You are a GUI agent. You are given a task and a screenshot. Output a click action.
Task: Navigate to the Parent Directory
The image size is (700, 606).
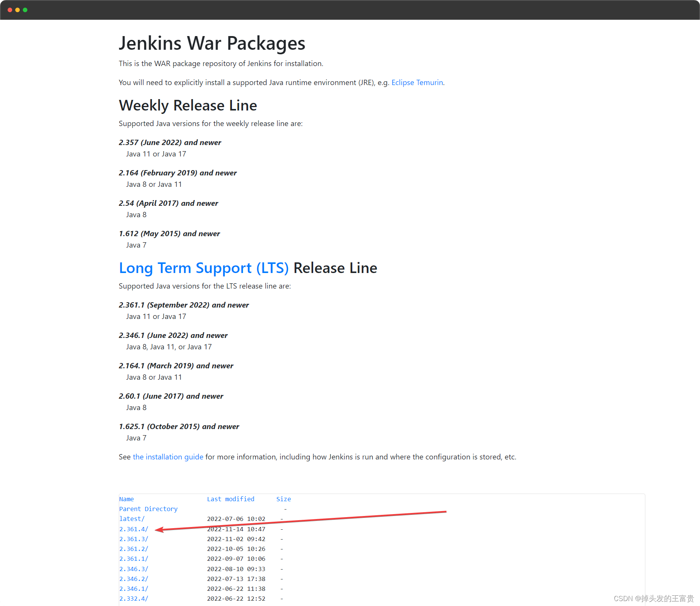click(148, 508)
